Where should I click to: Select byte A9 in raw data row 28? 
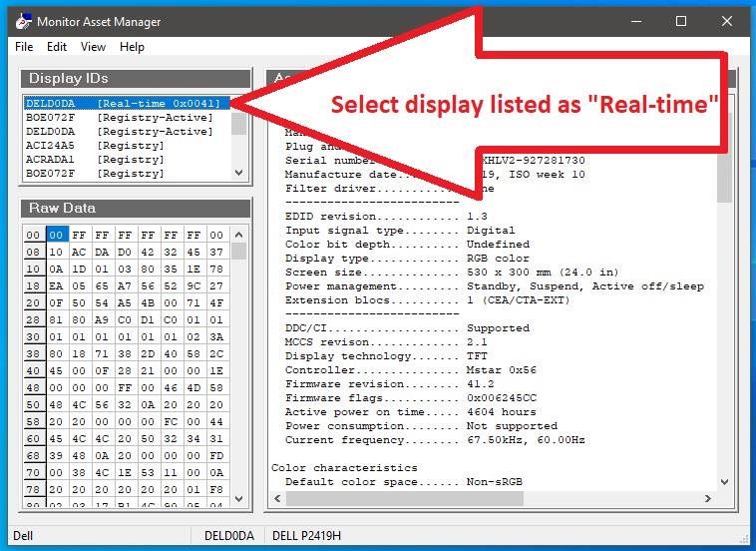(102, 319)
